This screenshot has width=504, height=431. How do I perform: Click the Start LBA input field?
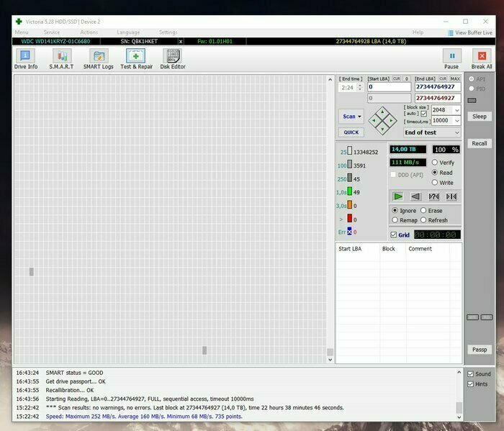pos(389,86)
